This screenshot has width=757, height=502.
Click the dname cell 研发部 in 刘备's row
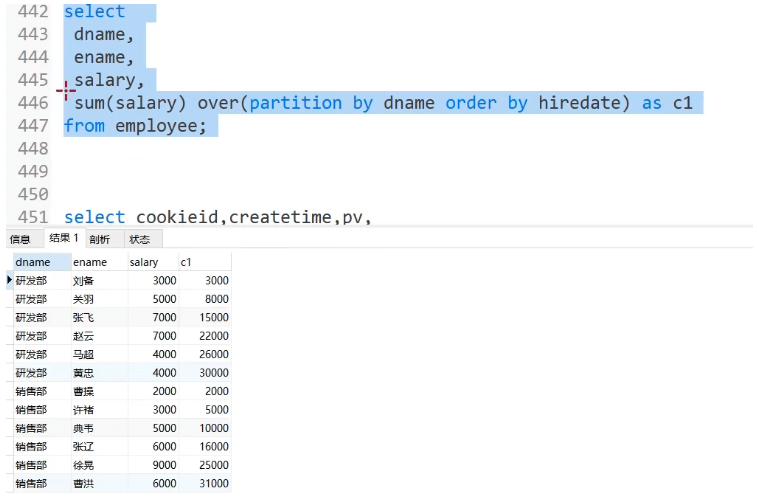point(42,280)
